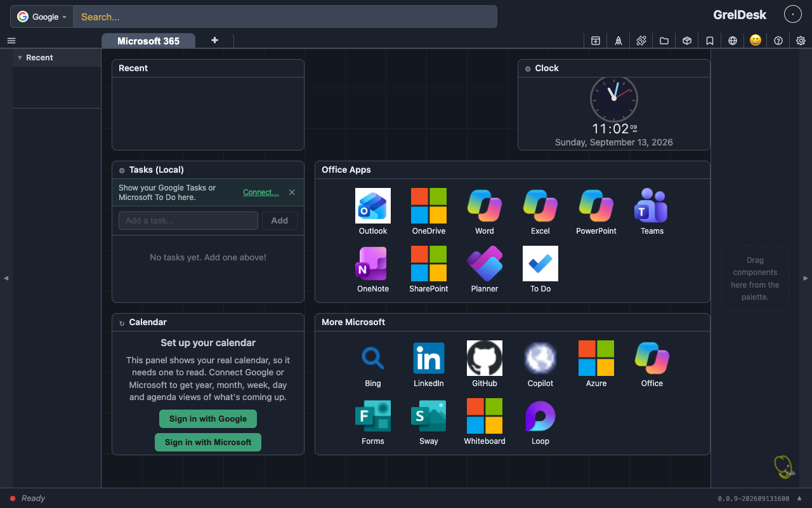Click the version number 0.0.9-202609131600

coord(754,498)
